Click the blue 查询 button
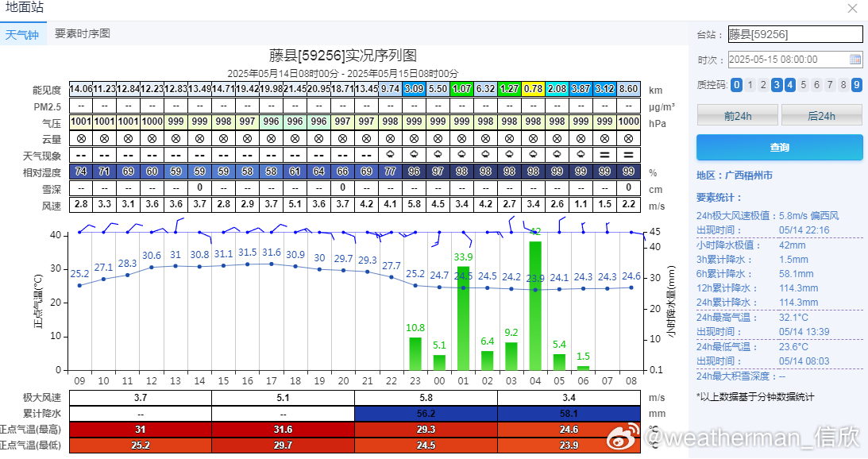 (779, 147)
